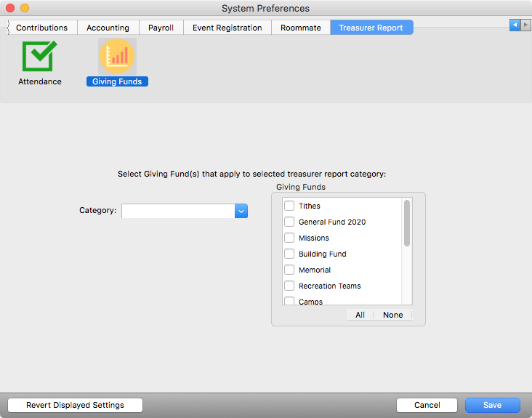Switch to the Contributions tab

click(41, 28)
